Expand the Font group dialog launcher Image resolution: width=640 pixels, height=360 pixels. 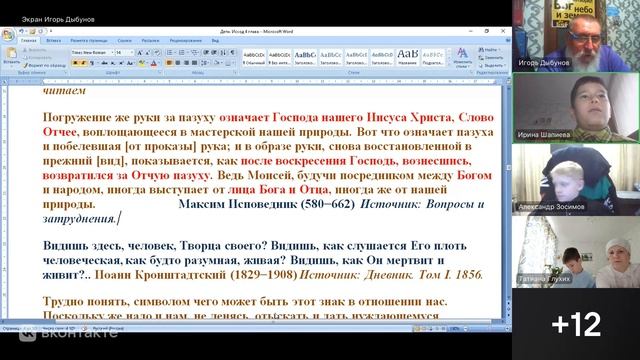tap(160, 73)
